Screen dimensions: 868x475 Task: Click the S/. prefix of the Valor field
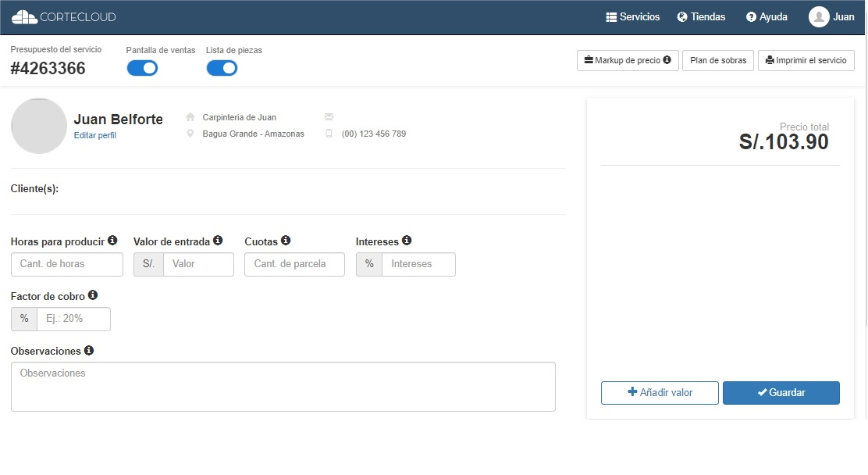(148, 264)
